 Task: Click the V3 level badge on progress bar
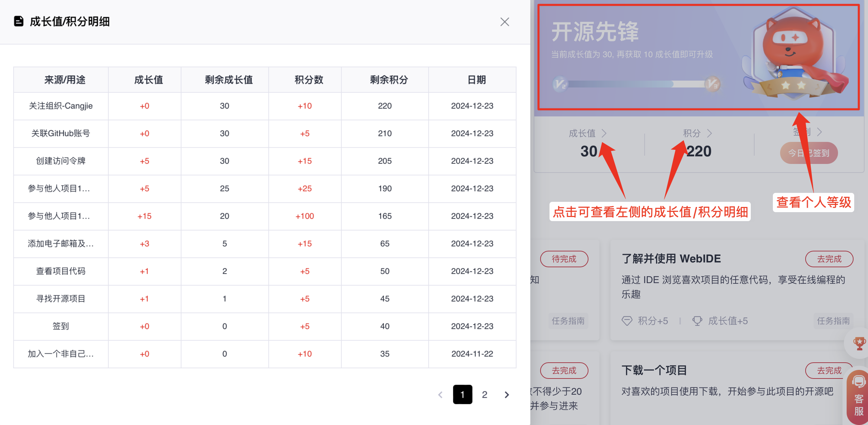(x=712, y=84)
